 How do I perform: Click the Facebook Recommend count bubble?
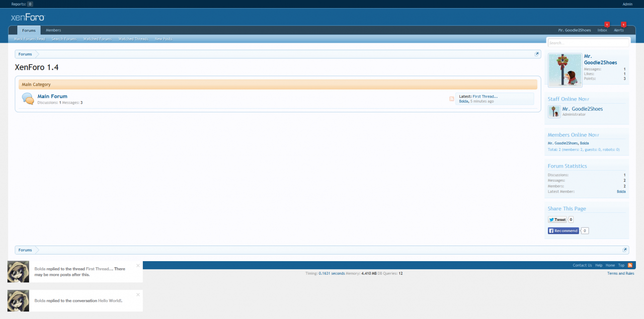coord(585,230)
